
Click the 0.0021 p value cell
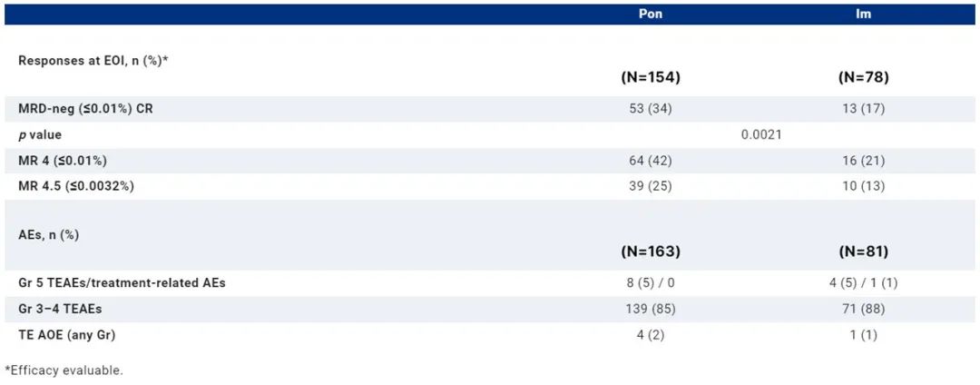click(x=761, y=134)
